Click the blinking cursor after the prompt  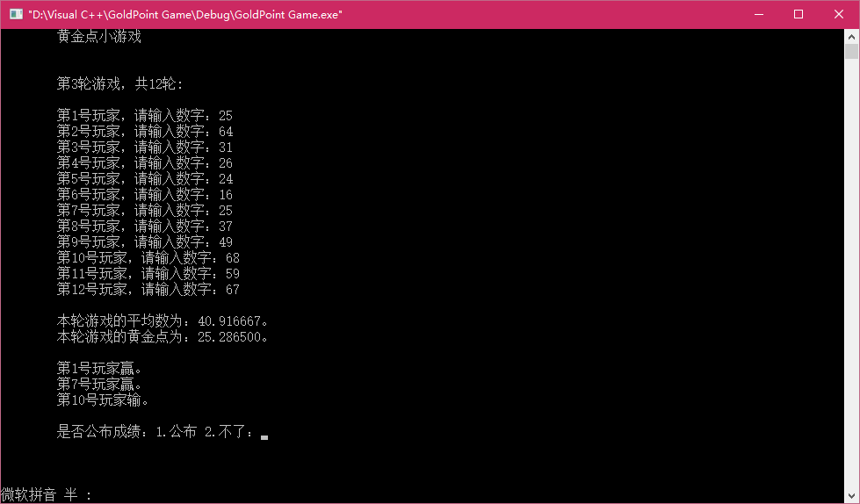click(264, 437)
